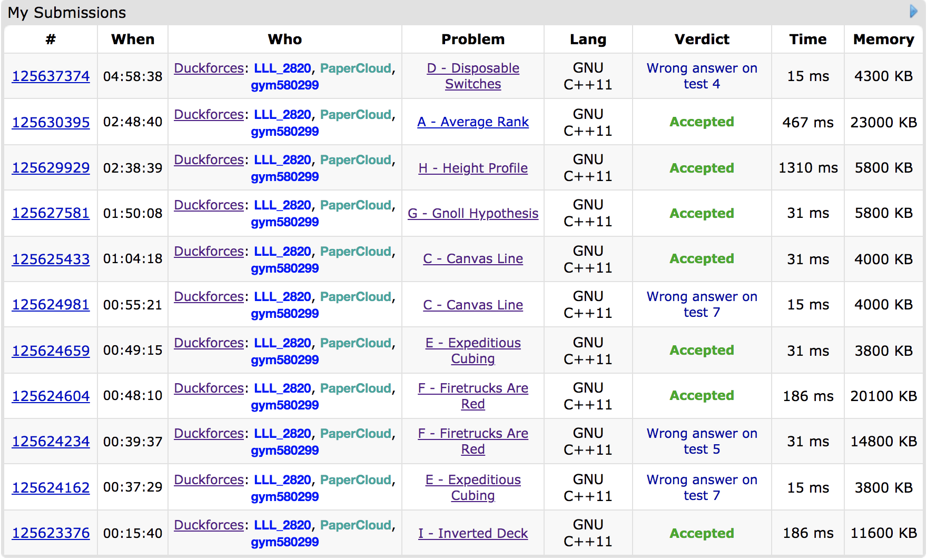Screen dimensions: 927x560
Task: Open the H - Height Profile problem
Action: coord(472,168)
